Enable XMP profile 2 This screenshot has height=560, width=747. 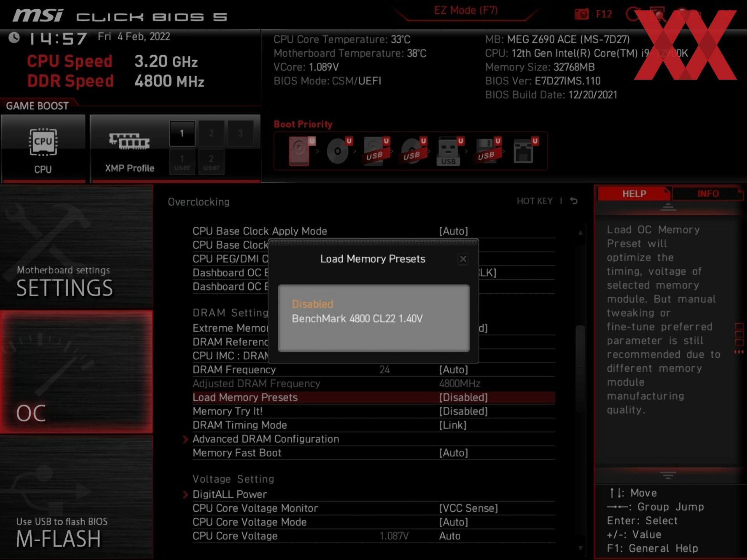211,133
